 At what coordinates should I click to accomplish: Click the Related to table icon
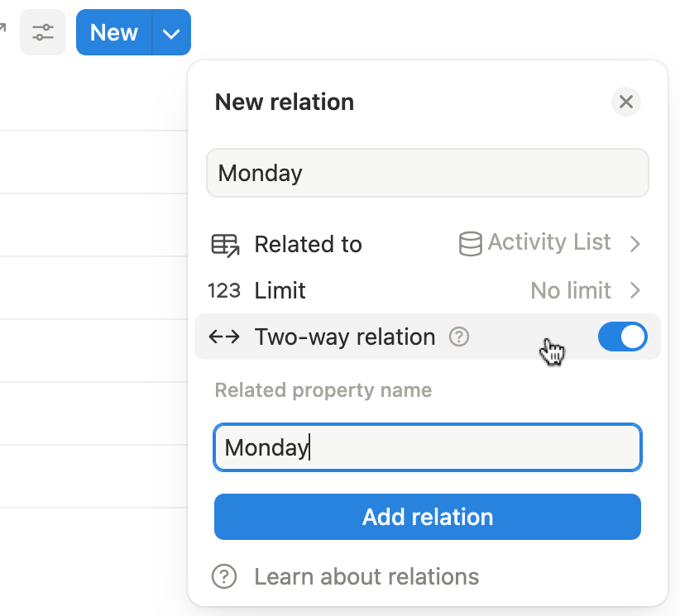click(225, 244)
